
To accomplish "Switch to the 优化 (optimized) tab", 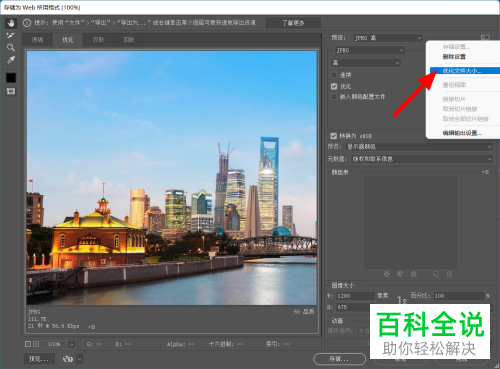I will (x=68, y=40).
